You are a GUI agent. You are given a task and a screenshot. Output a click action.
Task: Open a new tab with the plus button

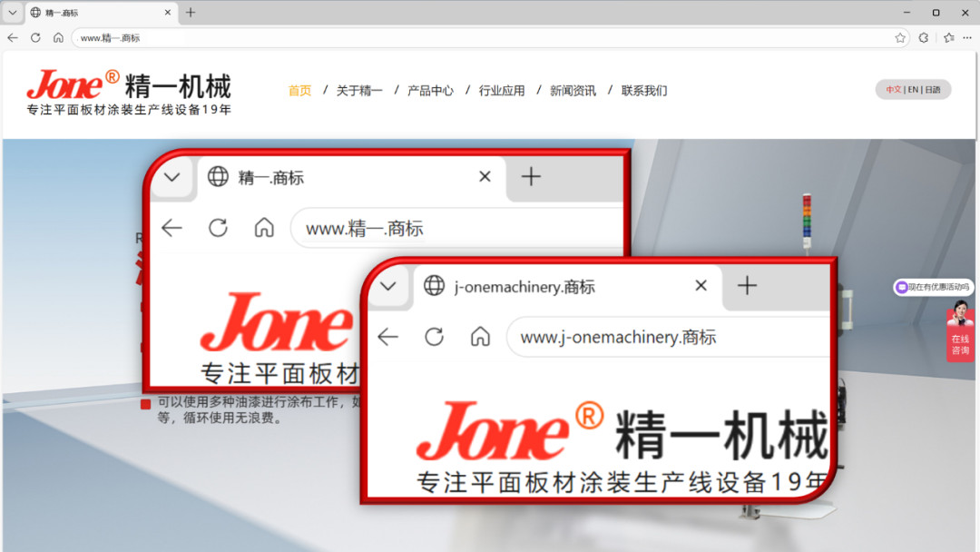pyautogui.click(x=191, y=13)
